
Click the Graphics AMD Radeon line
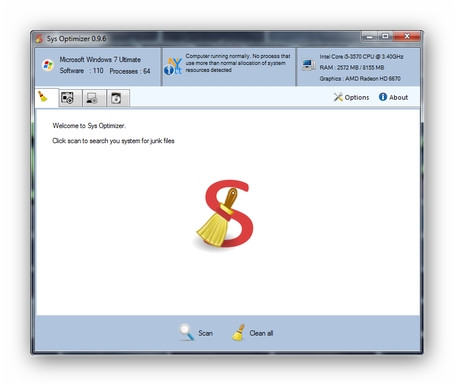[360, 79]
